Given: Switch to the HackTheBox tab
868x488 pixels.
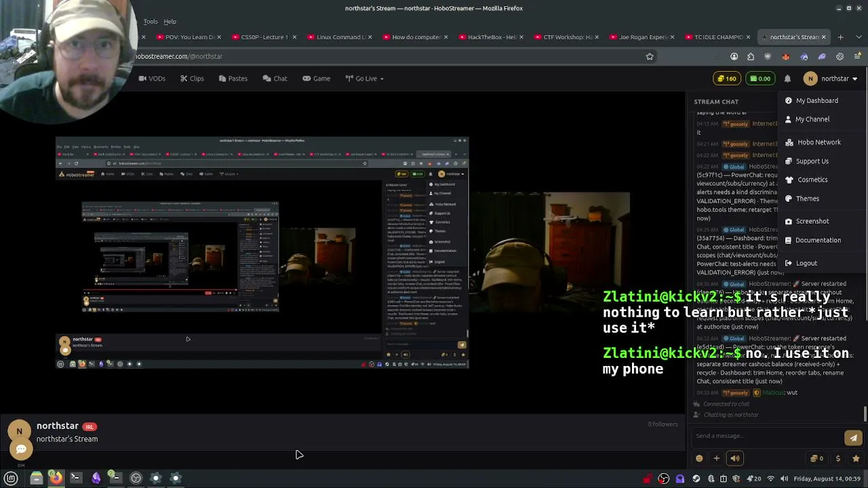Looking at the screenshot, I should tap(492, 37).
